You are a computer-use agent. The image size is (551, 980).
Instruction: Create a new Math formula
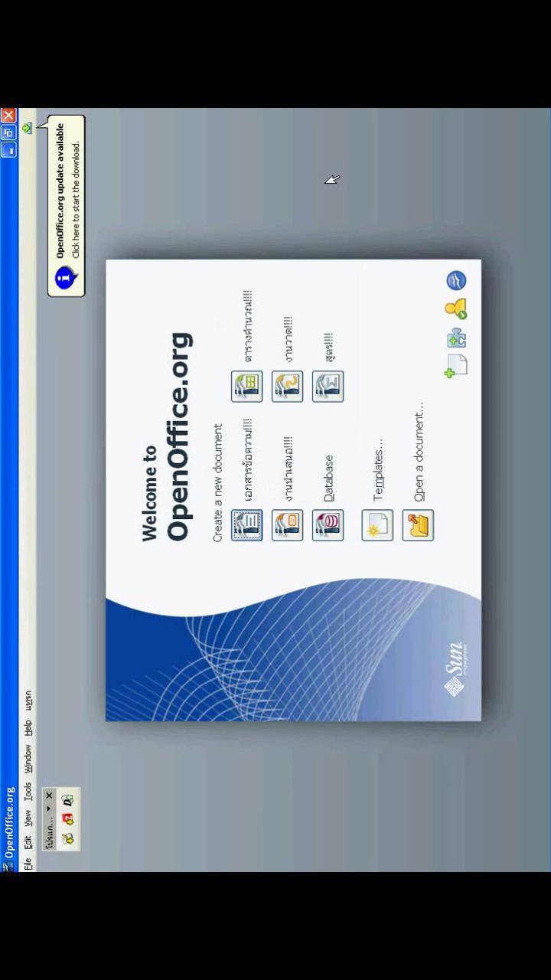coord(328,387)
